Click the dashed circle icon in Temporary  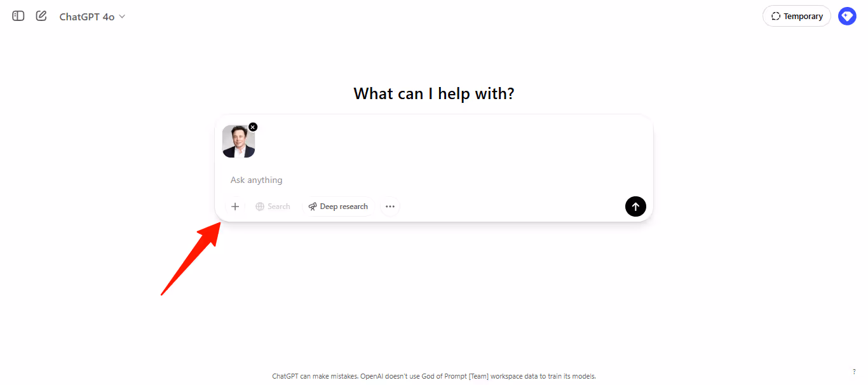(x=775, y=17)
